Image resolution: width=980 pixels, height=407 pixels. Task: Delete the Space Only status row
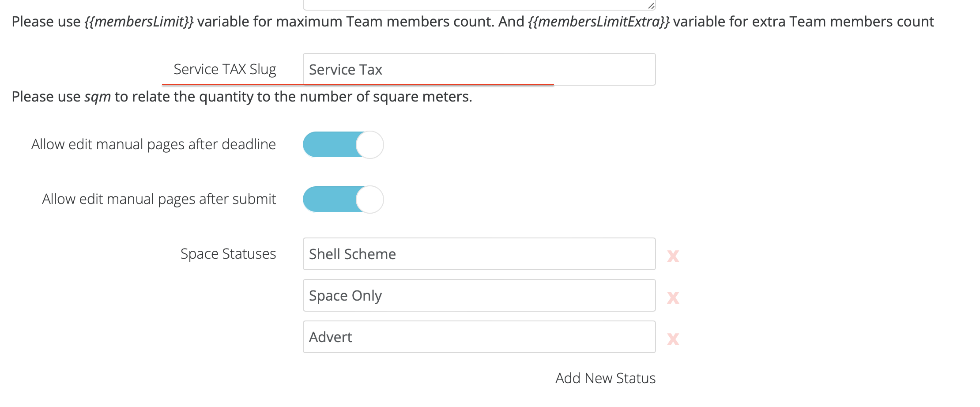(673, 297)
